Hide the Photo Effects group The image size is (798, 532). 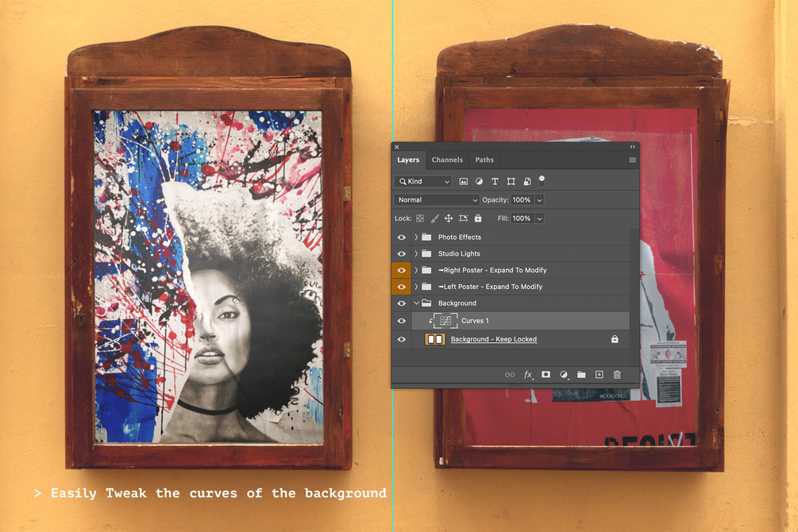402,237
